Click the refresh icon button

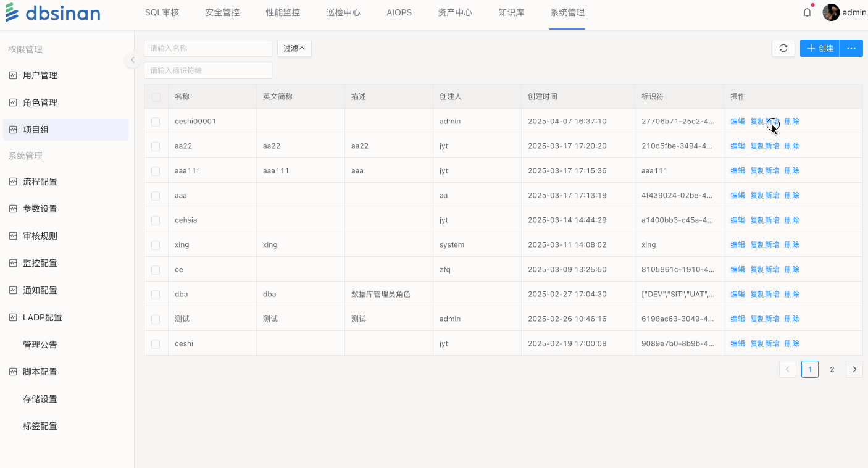pyautogui.click(x=783, y=48)
